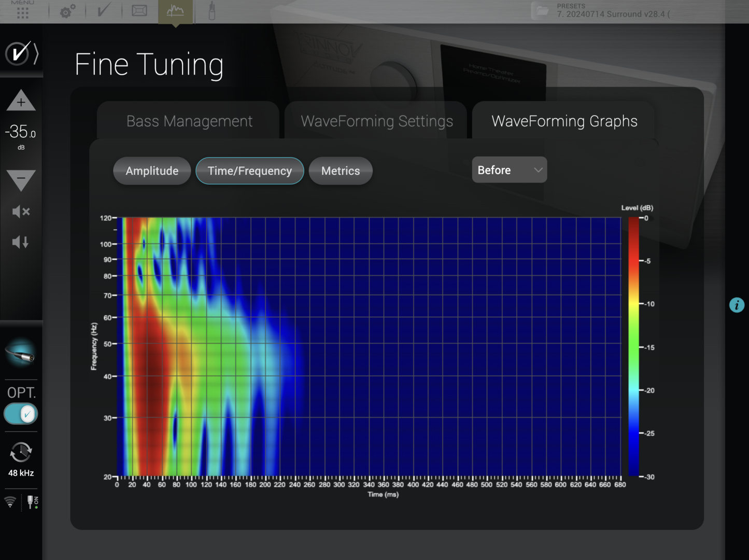Open the MENU grid icon

[x=22, y=11]
